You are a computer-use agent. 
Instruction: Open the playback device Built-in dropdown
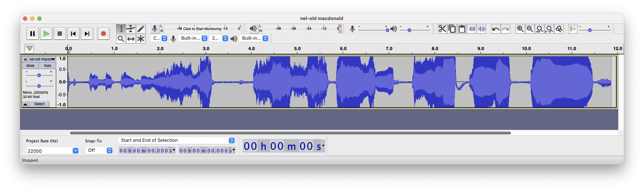(254, 38)
